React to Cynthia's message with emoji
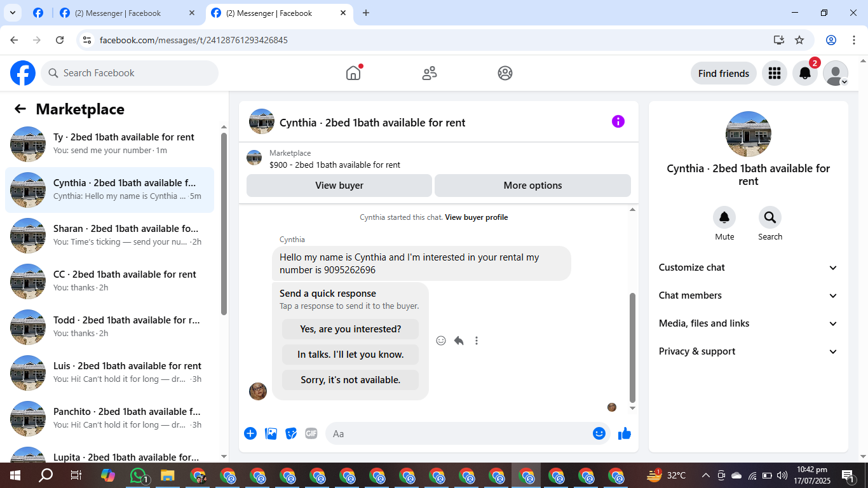This screenshot has width=868, height=488. pyautogui.click(x=441, y=341)
